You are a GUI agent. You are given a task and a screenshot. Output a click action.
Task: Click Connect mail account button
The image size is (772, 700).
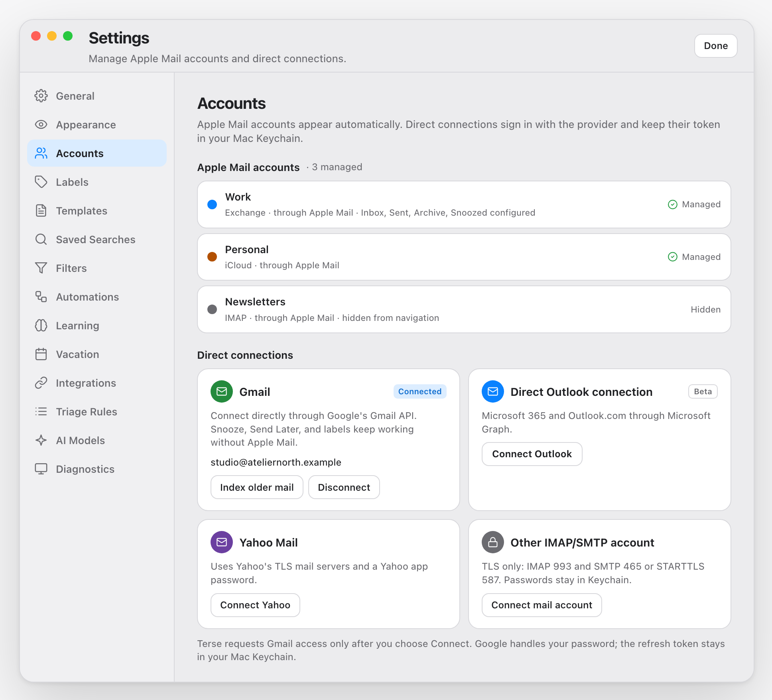point(542,605)
